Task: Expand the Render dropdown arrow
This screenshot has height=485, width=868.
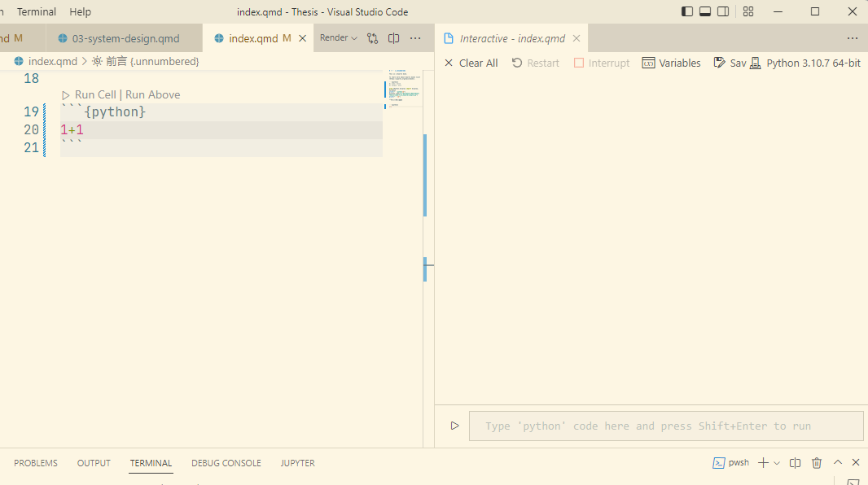Action: pos(354,38)
